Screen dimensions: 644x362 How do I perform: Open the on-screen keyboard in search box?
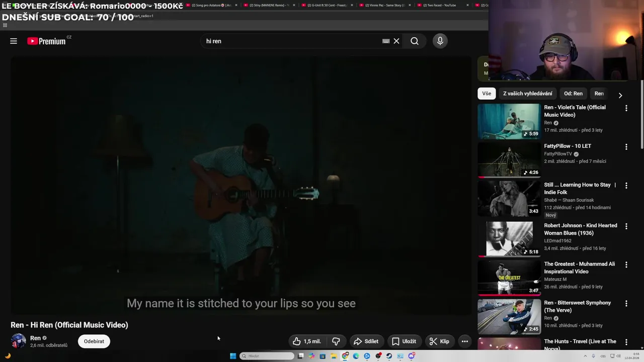[x=386, y=41]
